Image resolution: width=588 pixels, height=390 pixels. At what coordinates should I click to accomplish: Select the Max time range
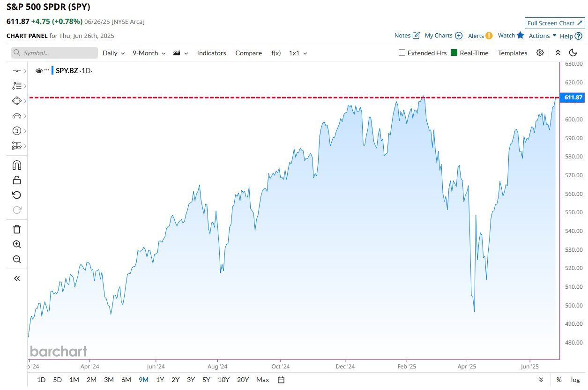(x=263, y=380)
